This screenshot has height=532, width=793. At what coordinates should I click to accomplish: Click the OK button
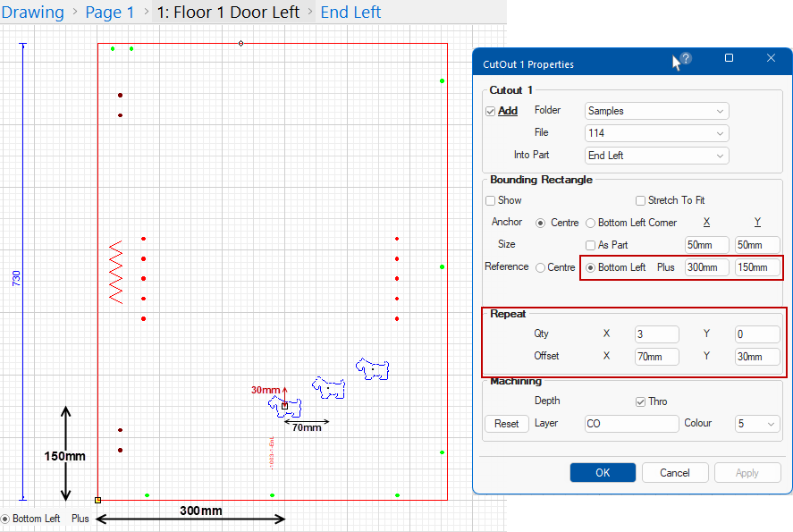pos(603,473)
